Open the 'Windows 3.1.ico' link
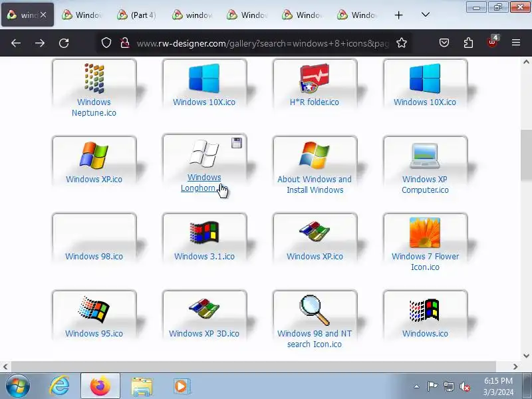Viewport: 532px width, 399px height. click(x=204, y=256)
